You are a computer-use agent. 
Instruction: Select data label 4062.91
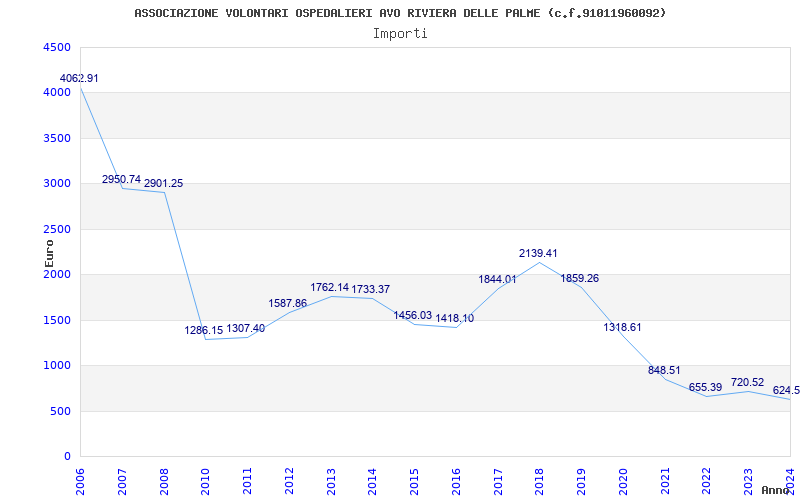(x=79, y=79)
